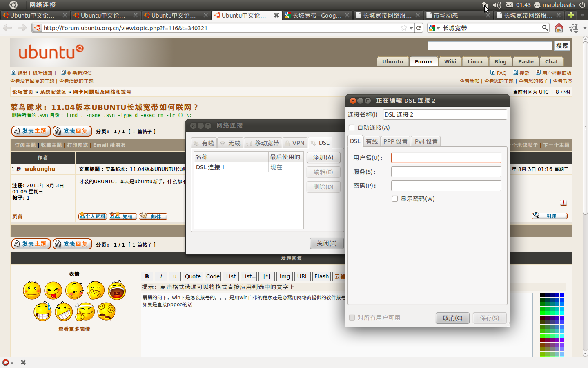Click the 邮件 email button
Image resolution: width=588 pixels, height=368 pixels.
153,216
